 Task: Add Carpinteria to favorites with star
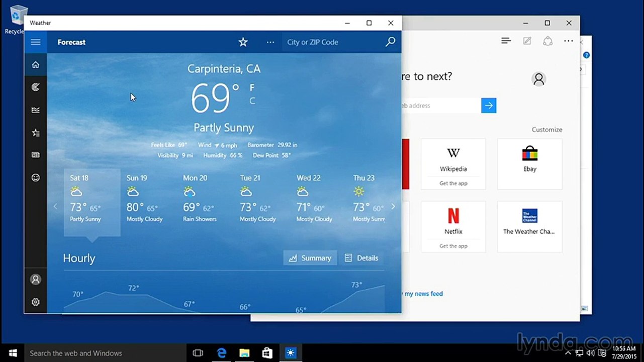(243, 42)
